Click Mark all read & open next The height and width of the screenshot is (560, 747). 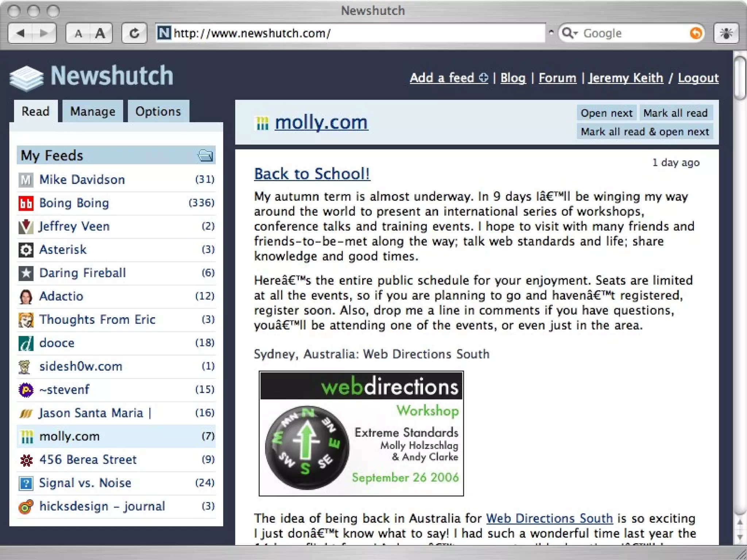tap(645, 132)
